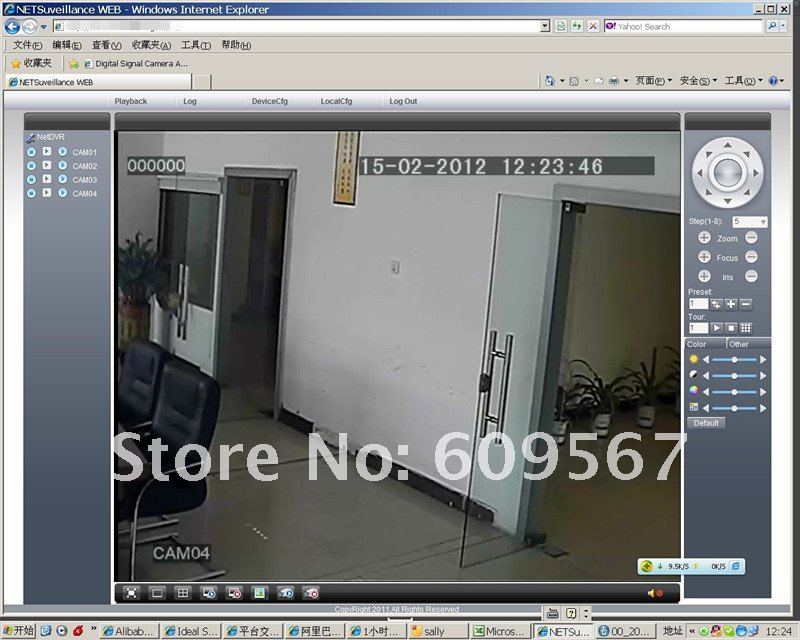The image size is (800, 640).
Task: Click the saturation slider track
Action: tap(734, 392)
